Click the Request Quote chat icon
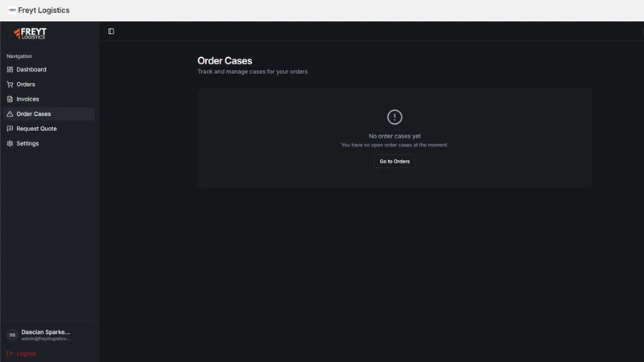Viewport: 644px width, 362px height. pyautogui.click(x=10, y=129)
